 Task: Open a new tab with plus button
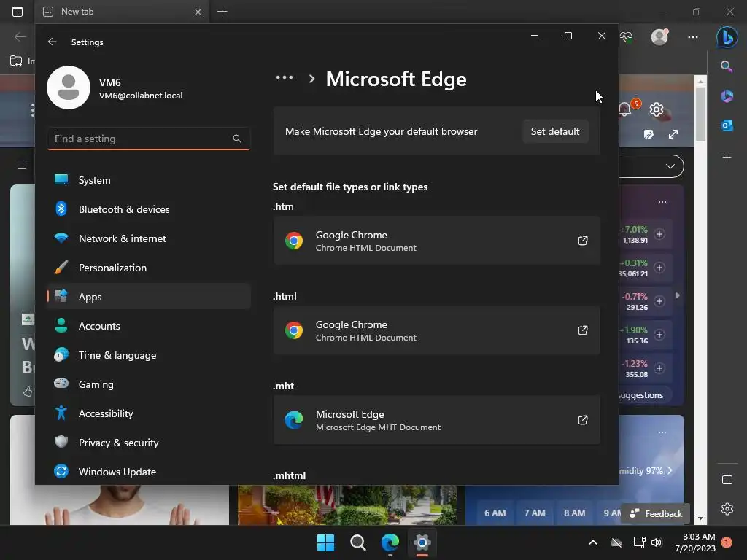pos(222,12)
